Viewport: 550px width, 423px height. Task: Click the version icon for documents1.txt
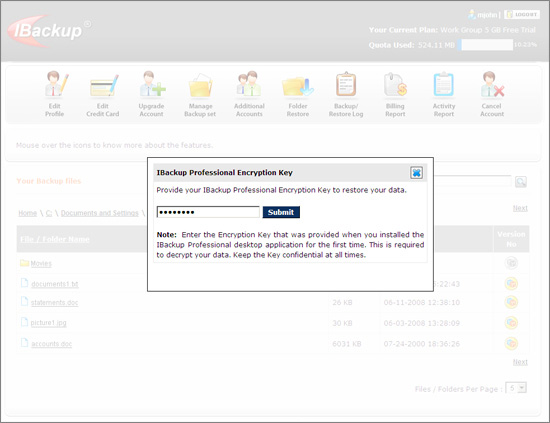point(511,283)
